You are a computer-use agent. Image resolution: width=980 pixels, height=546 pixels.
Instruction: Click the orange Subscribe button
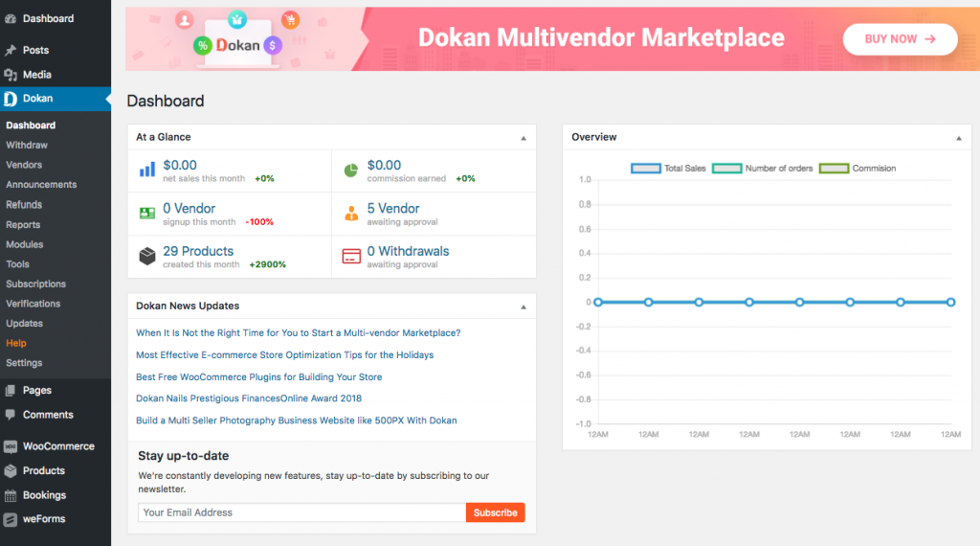coord(495,512)
